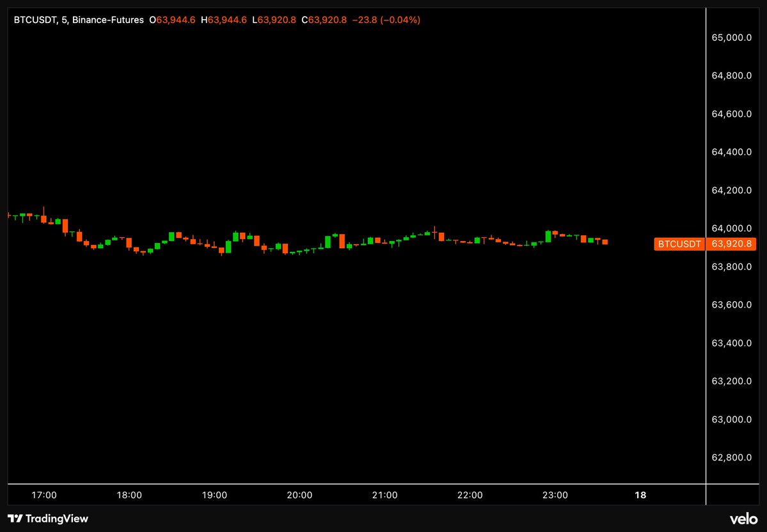
Task: Click the 63,200.0 price axis label
Action: [731, 381]
